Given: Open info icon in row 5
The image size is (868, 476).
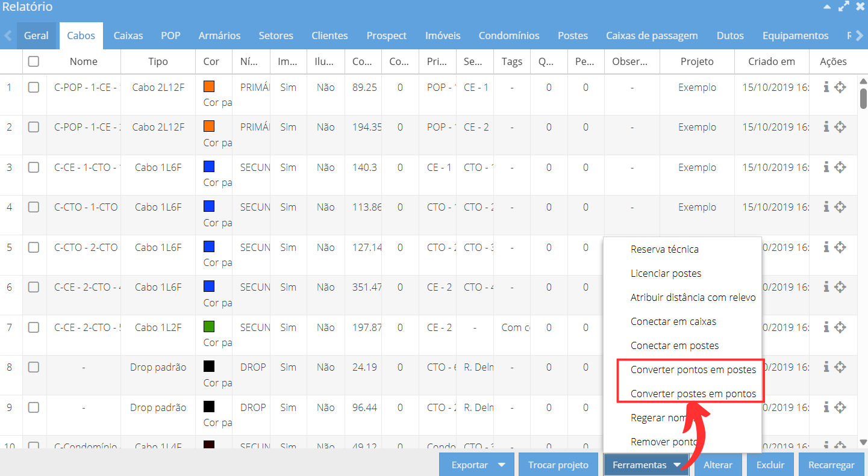Looking at the screenshot, I should (826, 247).
